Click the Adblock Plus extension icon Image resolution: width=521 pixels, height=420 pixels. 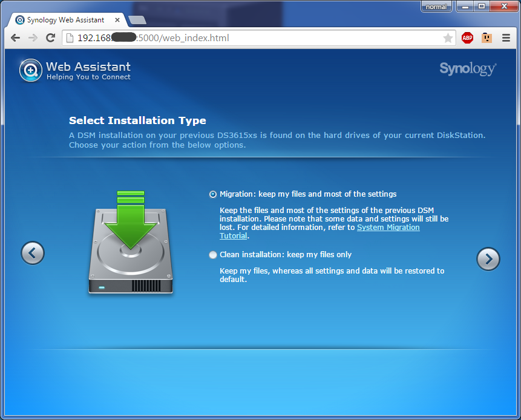pos(467,38)
